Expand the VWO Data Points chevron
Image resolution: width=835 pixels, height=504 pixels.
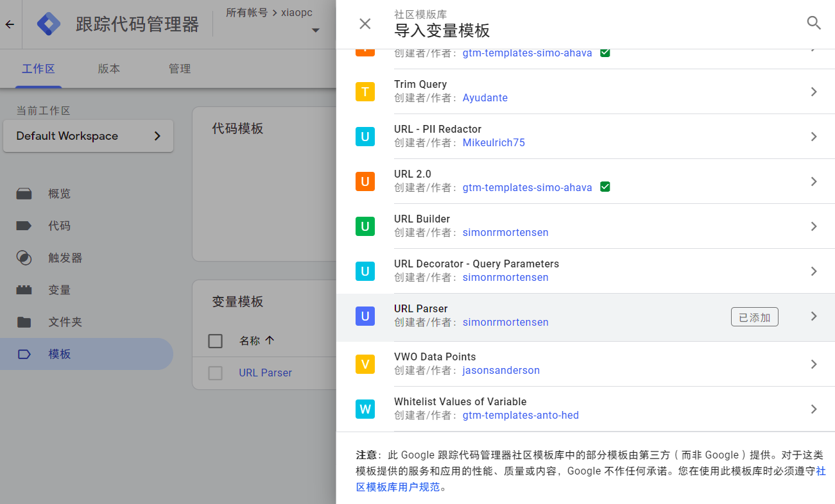[814, 364]
